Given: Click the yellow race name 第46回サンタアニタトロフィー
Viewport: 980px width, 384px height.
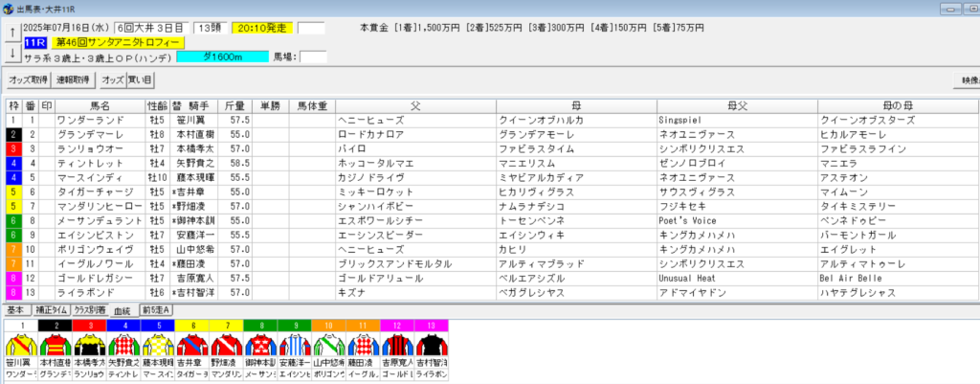Looking at the screenshot, I should click(x=118, y=42).
